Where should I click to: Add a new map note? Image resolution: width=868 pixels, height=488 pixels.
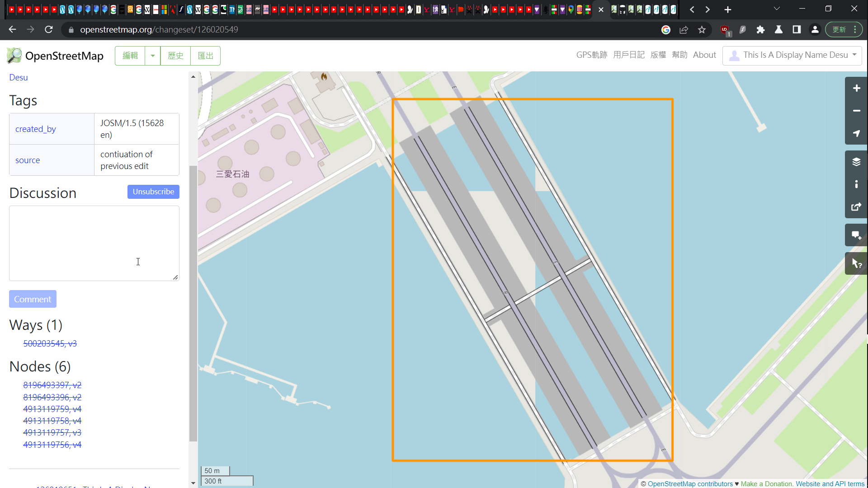856,235
